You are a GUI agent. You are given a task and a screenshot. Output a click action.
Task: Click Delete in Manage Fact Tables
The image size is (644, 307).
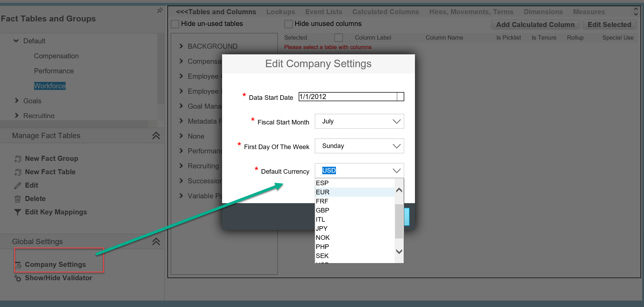(35, 199)
